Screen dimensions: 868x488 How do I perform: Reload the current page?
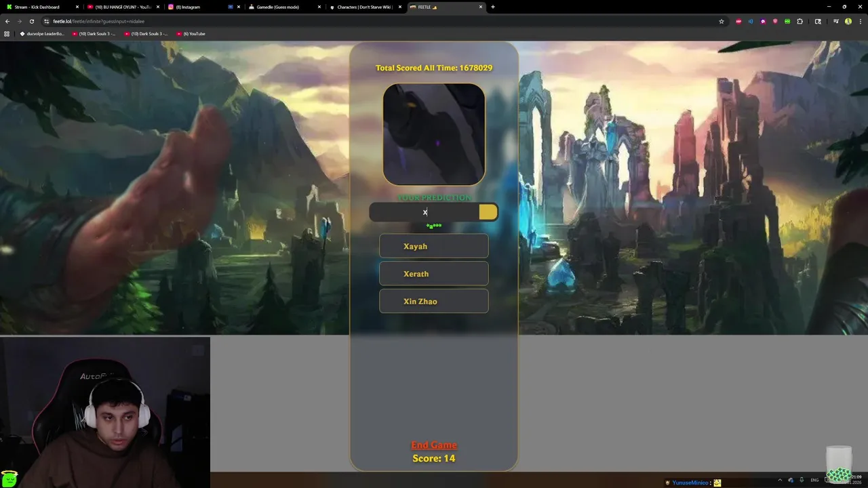[31, 21]
